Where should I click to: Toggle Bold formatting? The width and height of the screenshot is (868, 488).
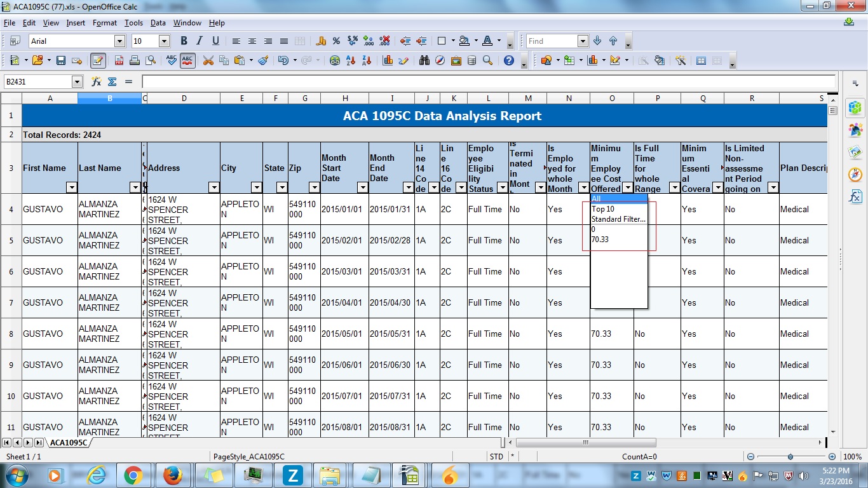(184, 41)
